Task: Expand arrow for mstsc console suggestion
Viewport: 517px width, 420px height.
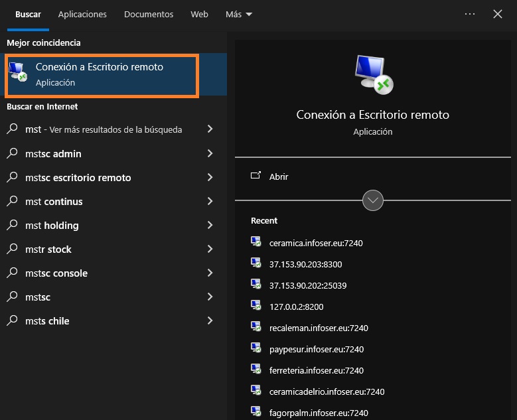Action: point(210,273)
